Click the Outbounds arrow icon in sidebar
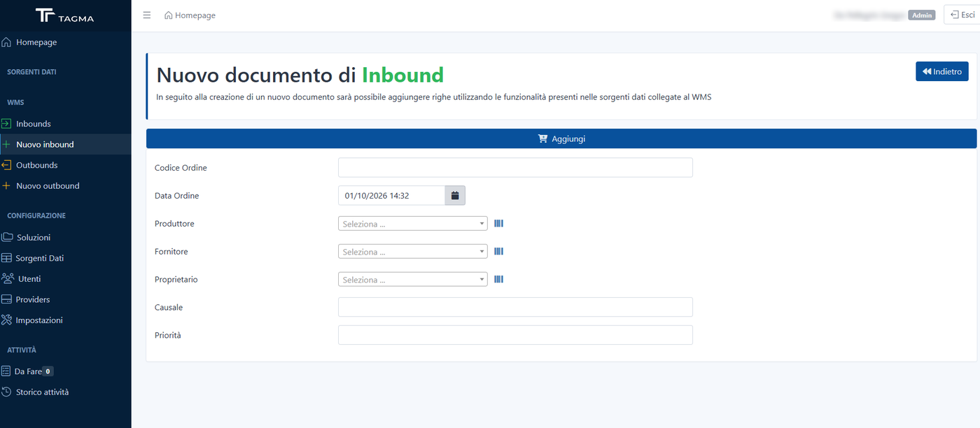Viewport: 980px width, 428px height. point(6,165)
